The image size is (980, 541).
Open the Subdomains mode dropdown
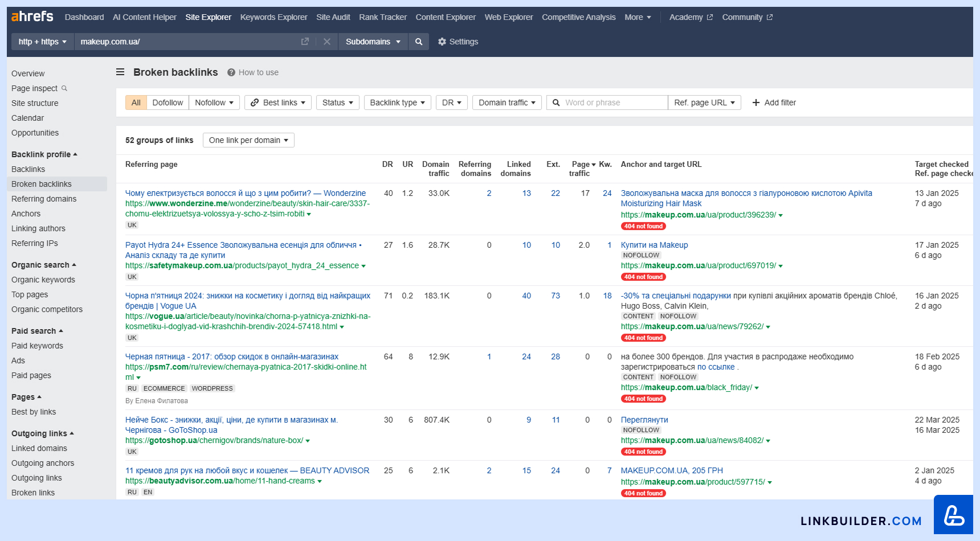point(373,42)
